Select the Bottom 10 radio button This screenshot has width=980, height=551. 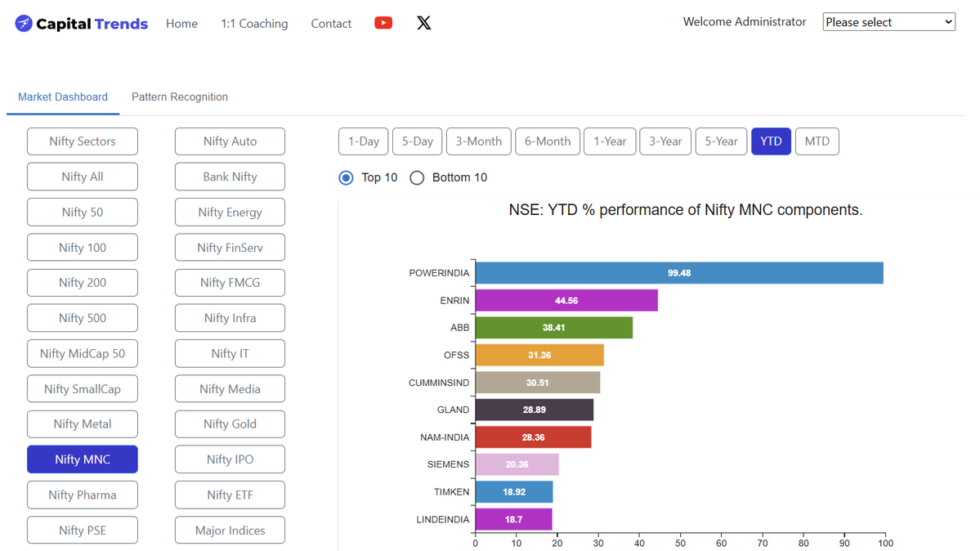[x=417, y=177]
